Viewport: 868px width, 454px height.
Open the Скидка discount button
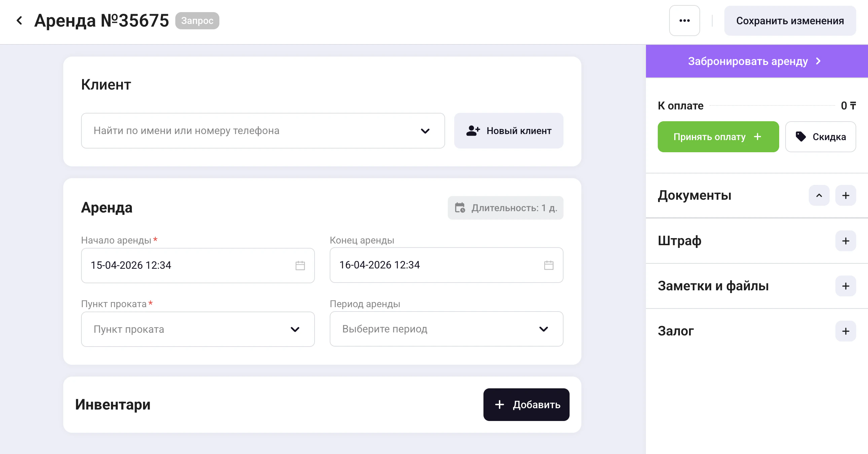(x=820, y=137)
